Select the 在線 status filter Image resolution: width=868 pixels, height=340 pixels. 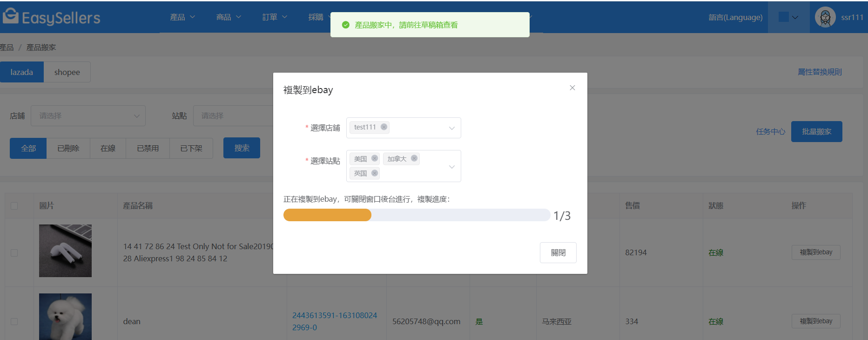click(x=108, y=148)
